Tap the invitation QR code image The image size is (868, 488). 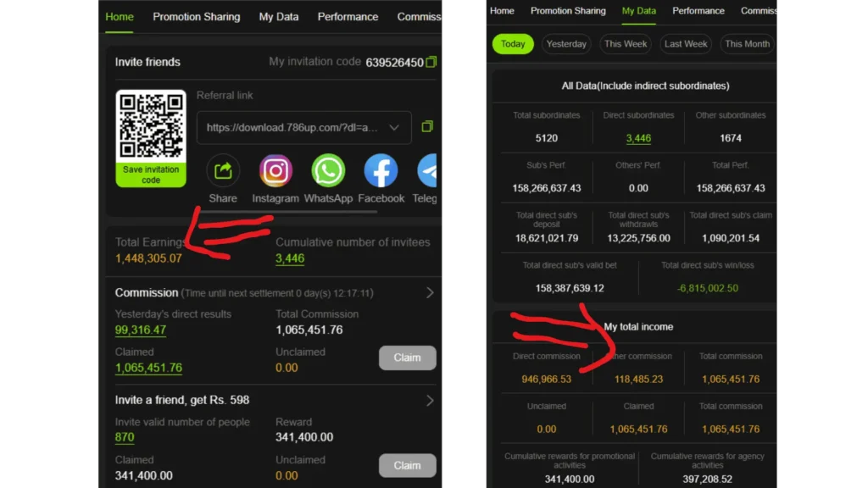[x=151, y=126]
